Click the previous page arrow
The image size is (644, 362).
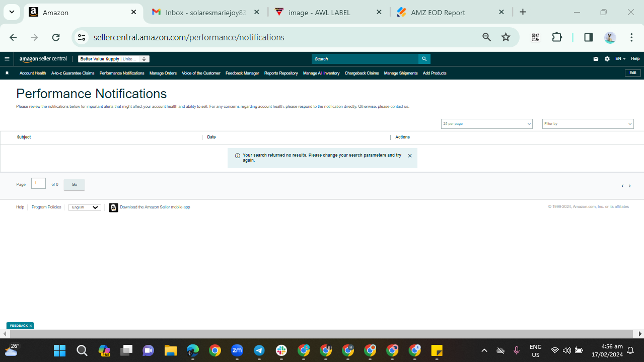click(622, 186)
